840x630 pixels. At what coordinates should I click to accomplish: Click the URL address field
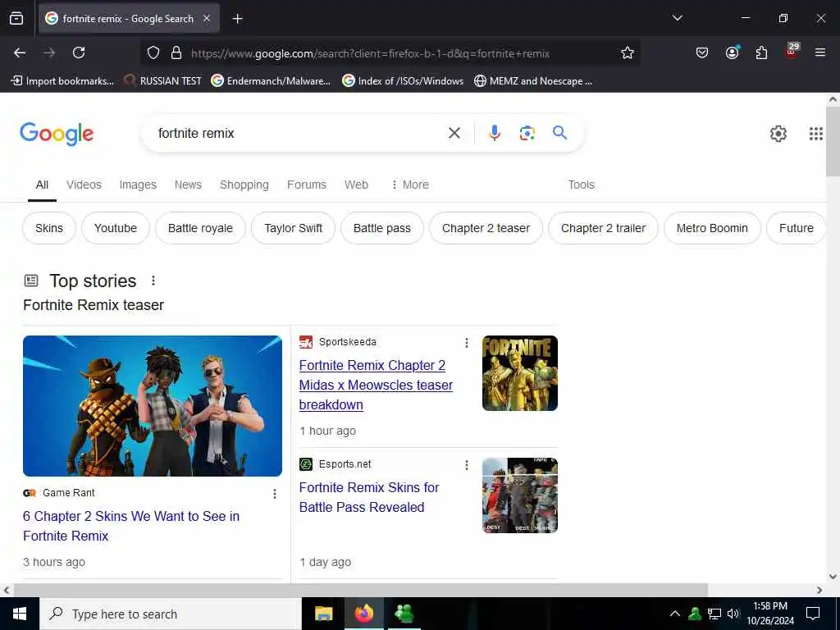[370, 53]
